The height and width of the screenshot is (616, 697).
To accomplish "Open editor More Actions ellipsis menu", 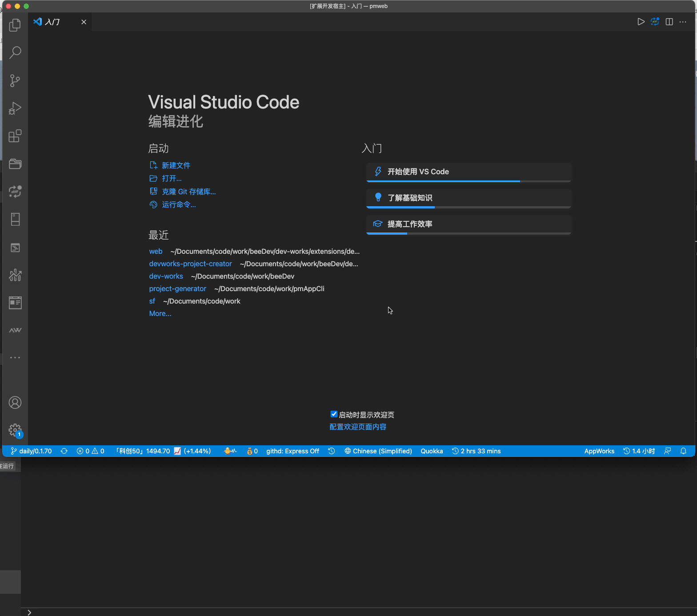I will click(x=683, y=22).
